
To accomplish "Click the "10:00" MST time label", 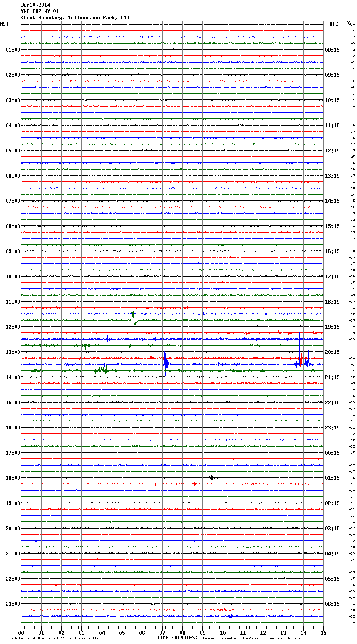I will click(x=13, y=277).
